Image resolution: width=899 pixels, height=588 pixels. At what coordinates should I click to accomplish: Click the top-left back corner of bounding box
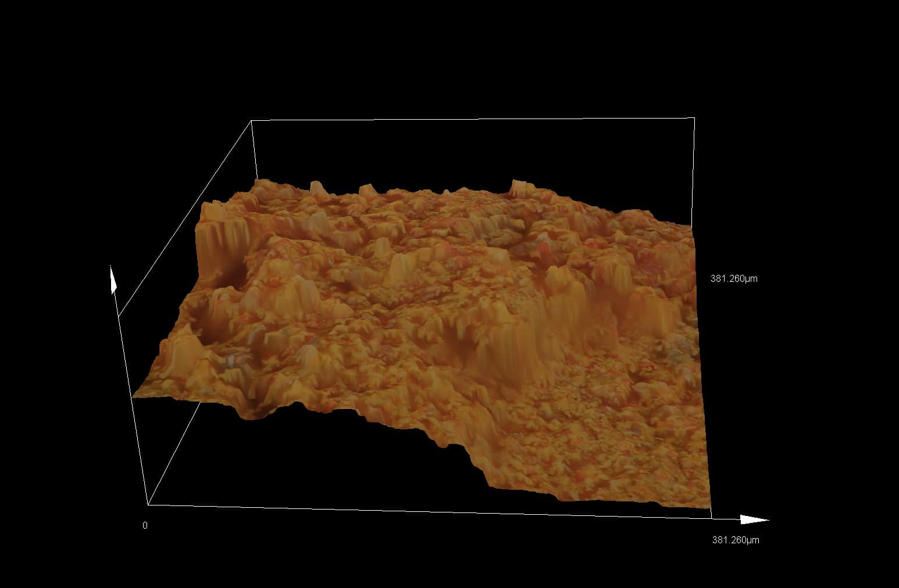click(x=251, y=121)
